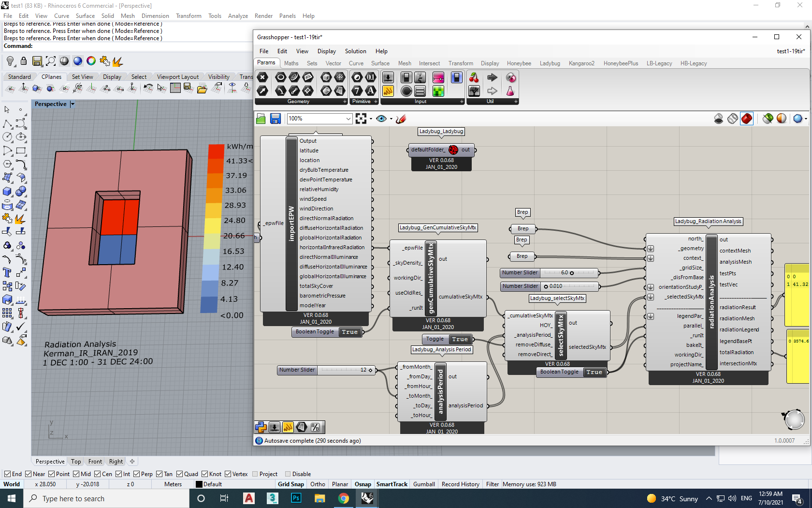Click the yellow Panel component icon
The image size is (812, 508).
pos(388,90)
